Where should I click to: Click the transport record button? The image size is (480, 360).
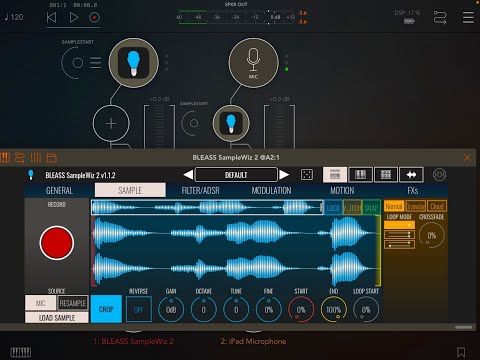pyautogui.click(x=94, y=17)
